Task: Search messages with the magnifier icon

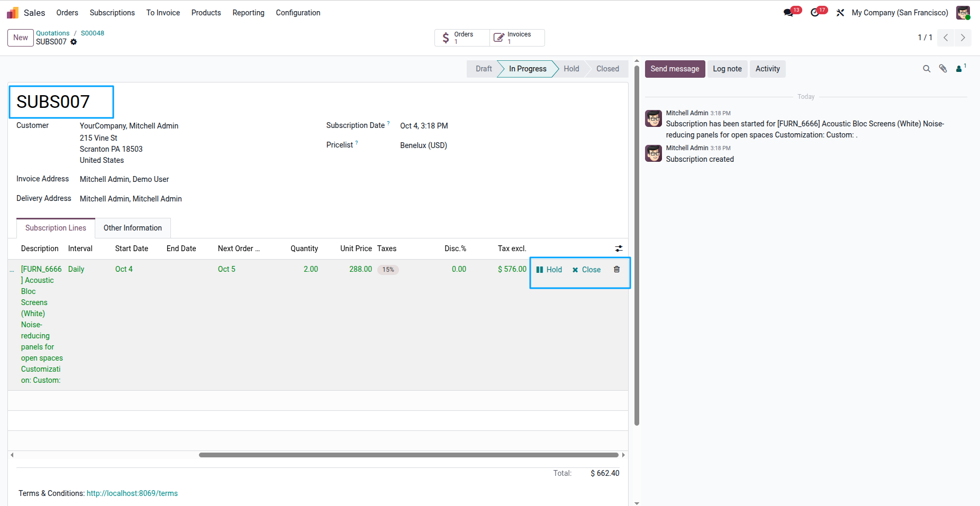Action: point(927,69)
